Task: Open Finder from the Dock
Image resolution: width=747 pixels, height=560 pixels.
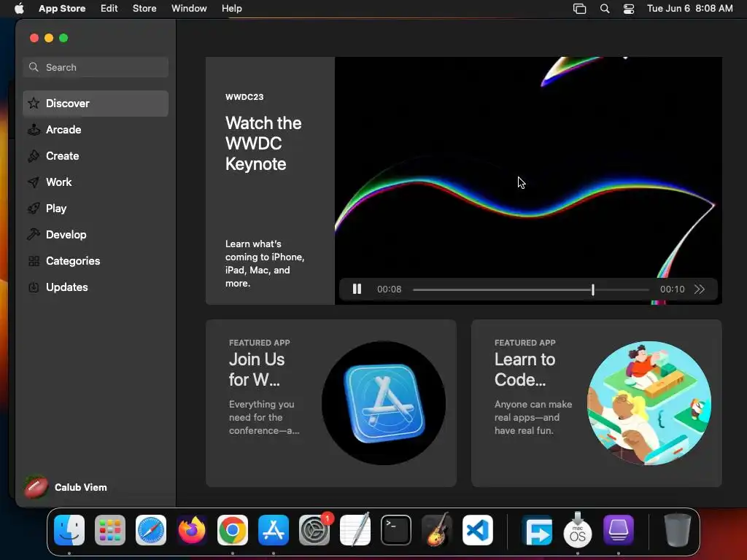Action: click(69, 530)
